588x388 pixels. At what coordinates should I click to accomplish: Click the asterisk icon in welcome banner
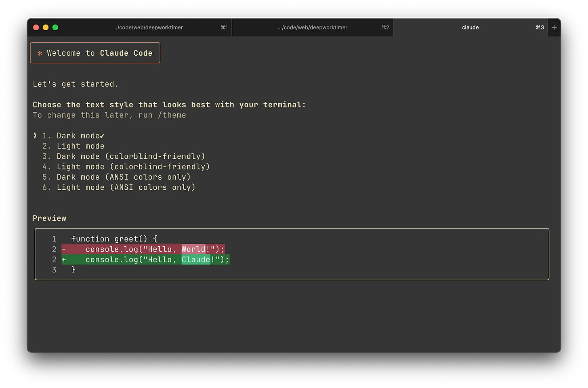point(40,53)
